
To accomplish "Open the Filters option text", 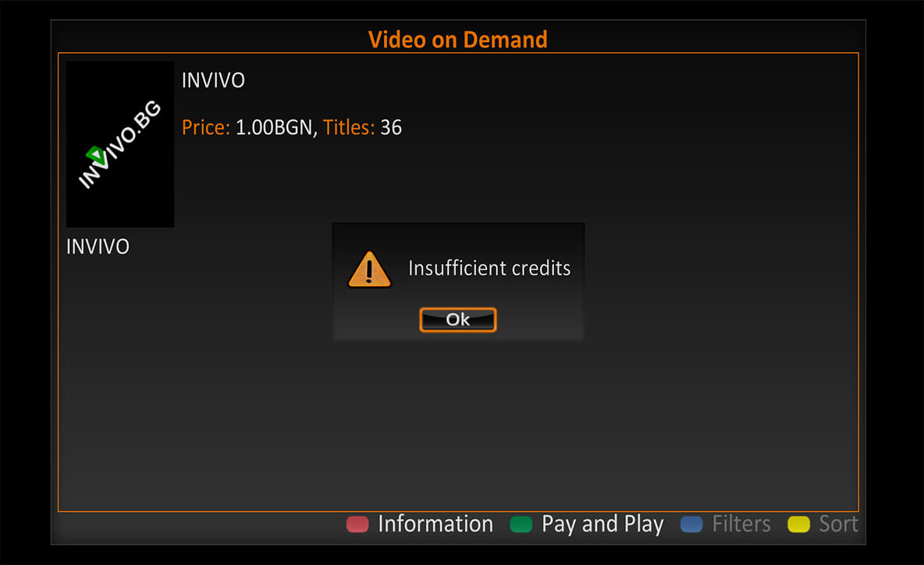I will pyautogui.click(x=741, y=524).
